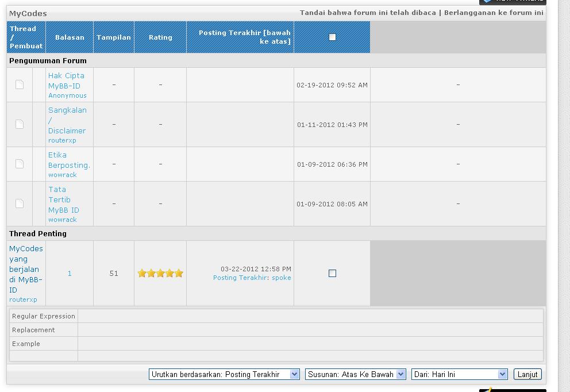Click Berlangganan ke forum ini link
Viewport: 570px width, 392px height.
494,13
